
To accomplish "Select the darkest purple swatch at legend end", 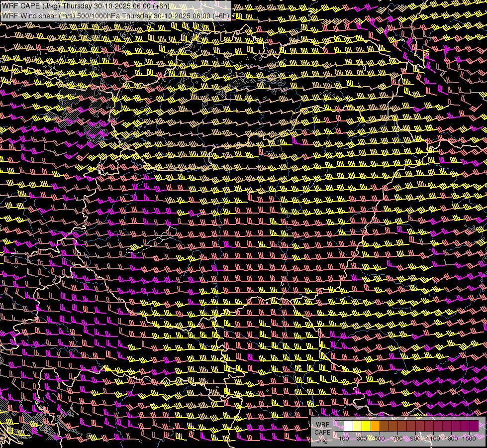I will tap(474, 426).
